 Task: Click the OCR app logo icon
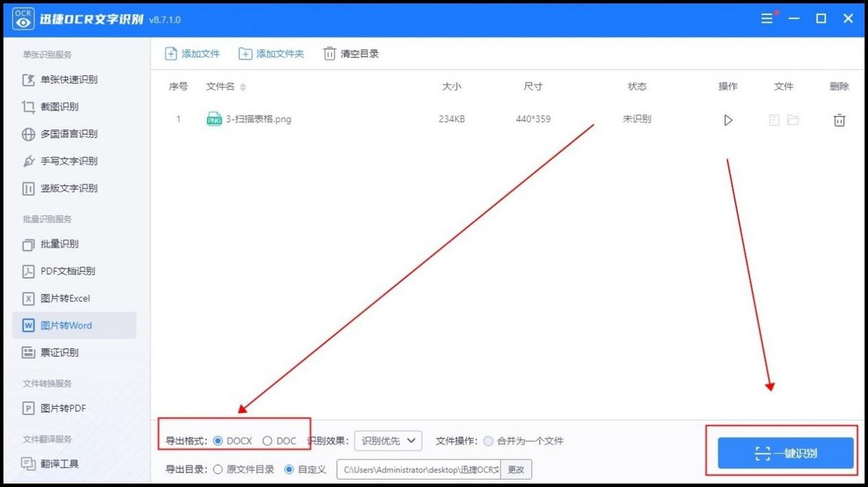(x=23, y=19)
